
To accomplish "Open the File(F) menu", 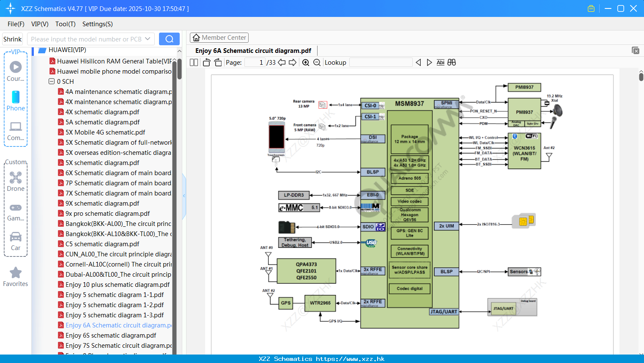I will [x=16, y=24].
